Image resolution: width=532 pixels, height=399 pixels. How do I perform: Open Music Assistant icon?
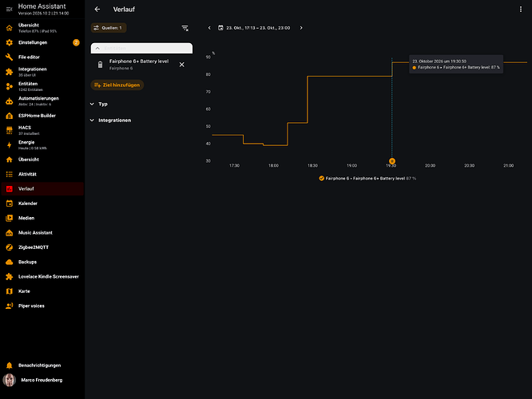pos(9,232)
